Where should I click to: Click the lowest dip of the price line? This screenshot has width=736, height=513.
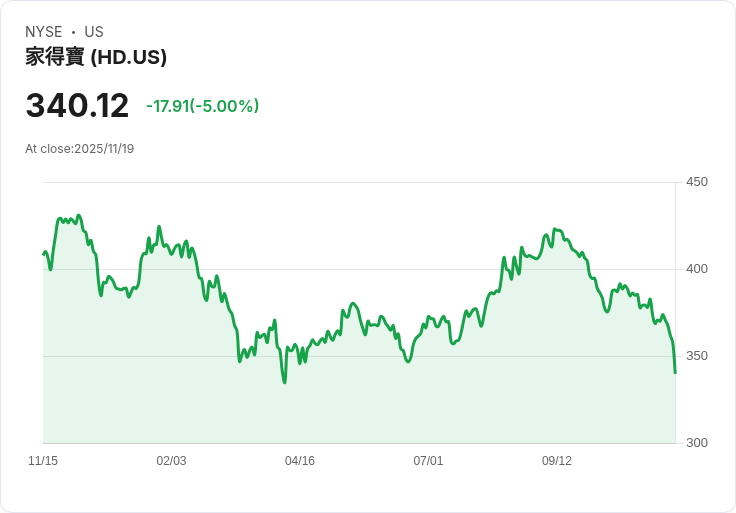tap(285, 382)
